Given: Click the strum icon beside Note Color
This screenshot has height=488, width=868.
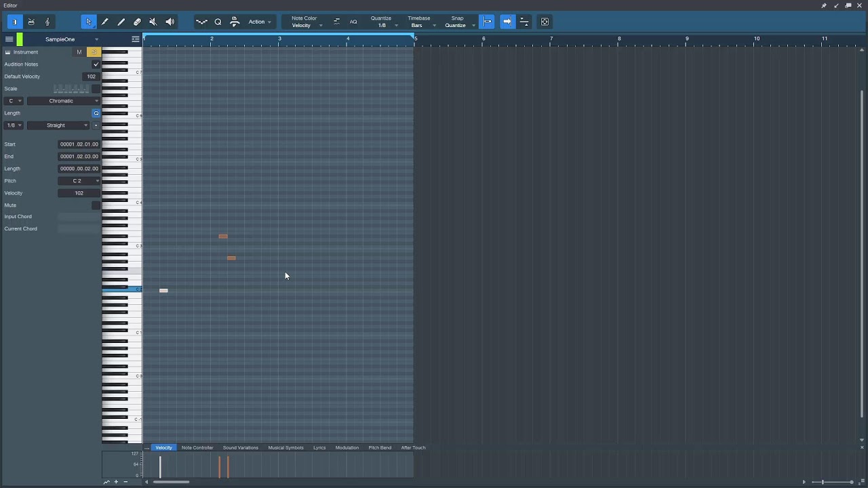Looking at the screenshot, I should [337, 22].
